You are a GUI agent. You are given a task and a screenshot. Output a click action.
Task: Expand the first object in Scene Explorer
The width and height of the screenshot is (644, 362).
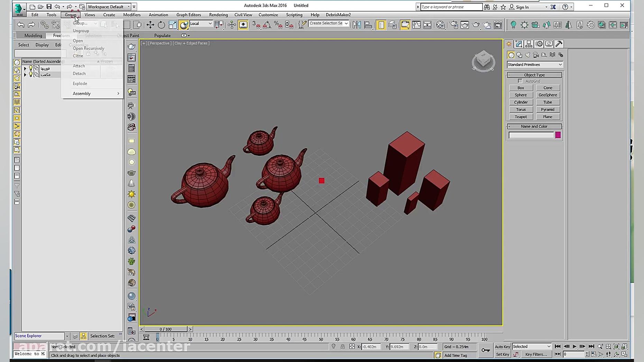[25, 68]
